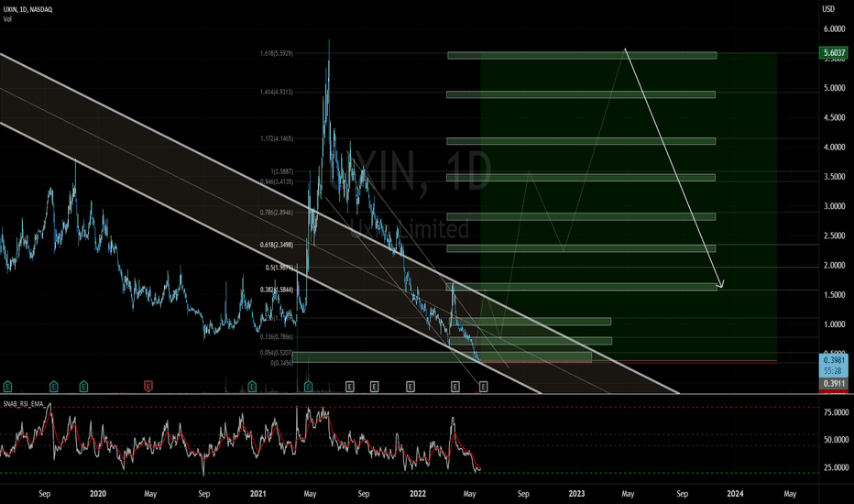Select the 0.054(0.5207) Fibonacci level label
Viewport: 854px width, 504px height.
276,353
